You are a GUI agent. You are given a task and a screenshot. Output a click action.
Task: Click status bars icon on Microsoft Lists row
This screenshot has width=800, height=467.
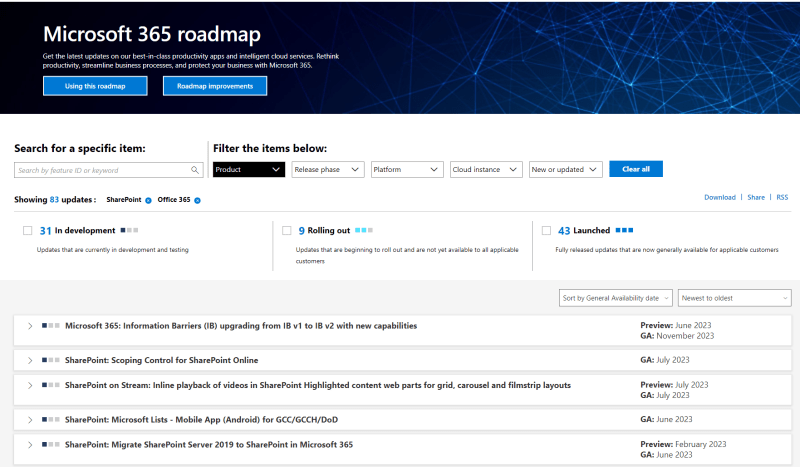(x=51, y=419)
